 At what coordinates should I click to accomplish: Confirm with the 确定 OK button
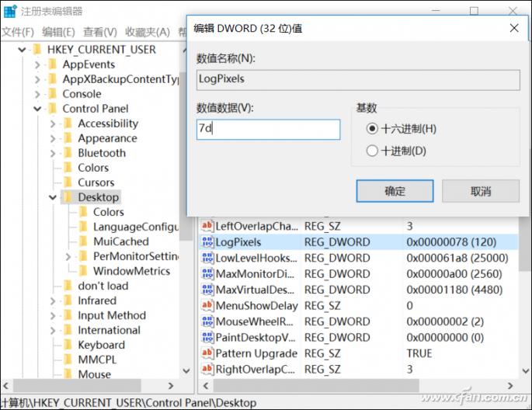point(395,191)
